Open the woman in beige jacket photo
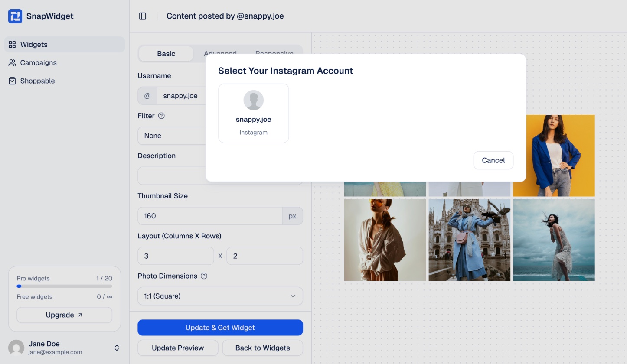This screenshot has width=627, height=364. (x=385, y=240)
